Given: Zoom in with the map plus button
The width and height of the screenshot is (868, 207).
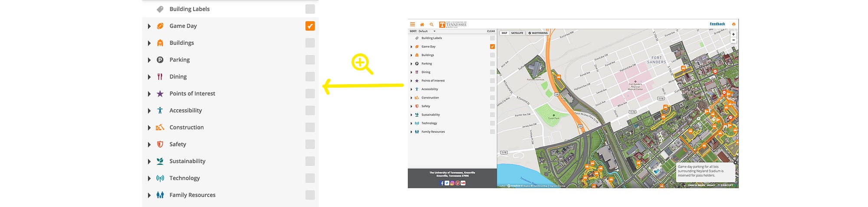Looking at the screenshot, I should coord(733,34).
